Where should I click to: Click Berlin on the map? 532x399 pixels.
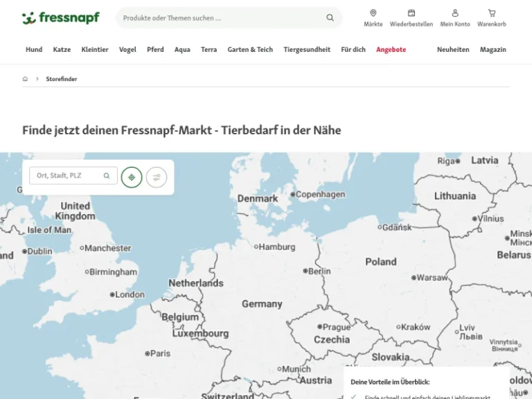click(317, 271)
